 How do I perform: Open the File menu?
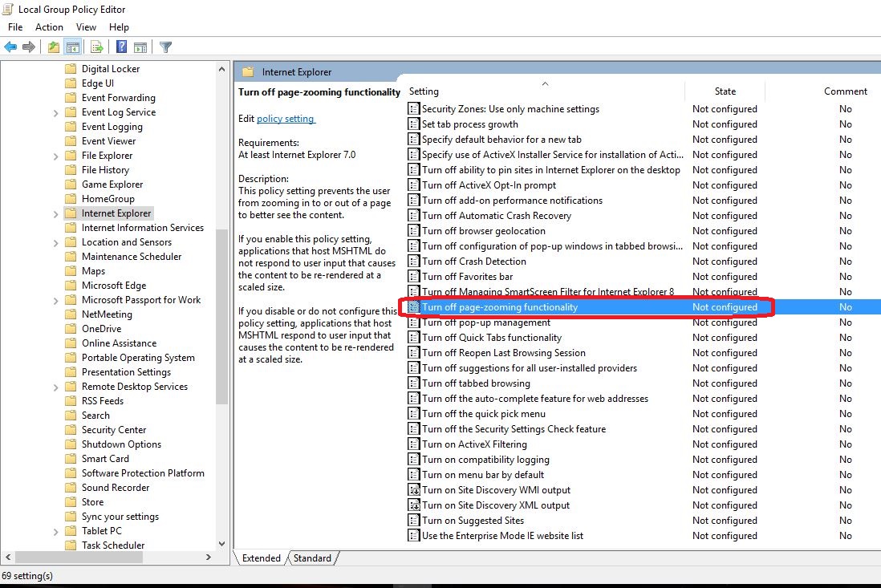tap(15, 27)
